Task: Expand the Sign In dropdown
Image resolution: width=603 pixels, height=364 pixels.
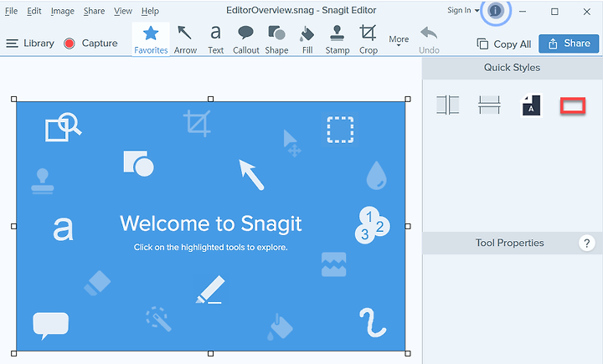Action: 463,10
